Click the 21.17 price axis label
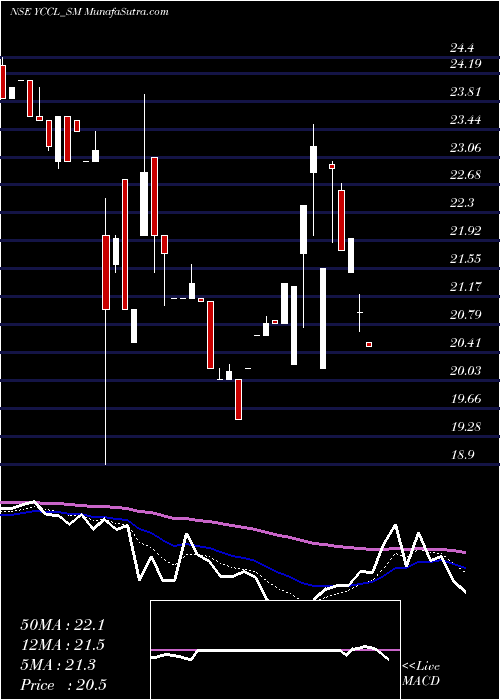 pyautogui.click(x=466, y=287)
